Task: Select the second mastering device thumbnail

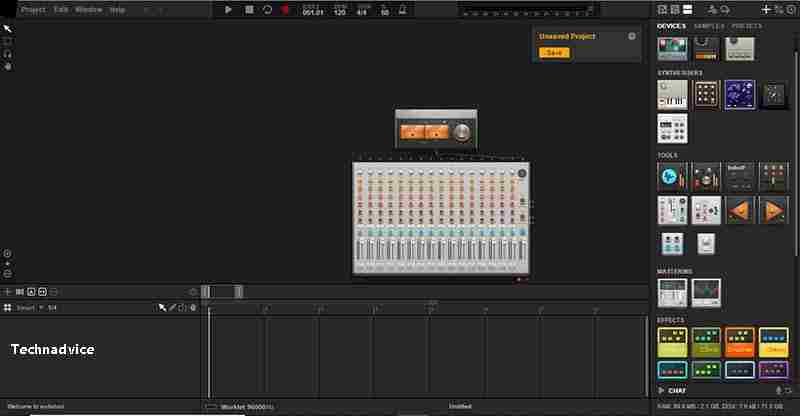Action: [706, 293]
